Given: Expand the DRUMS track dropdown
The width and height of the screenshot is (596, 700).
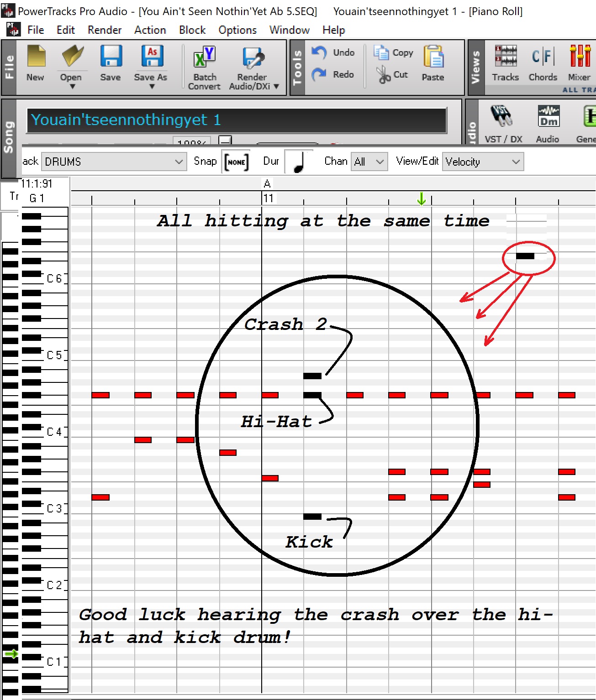Looking at the screenshot, I should (x=179, y=162).
